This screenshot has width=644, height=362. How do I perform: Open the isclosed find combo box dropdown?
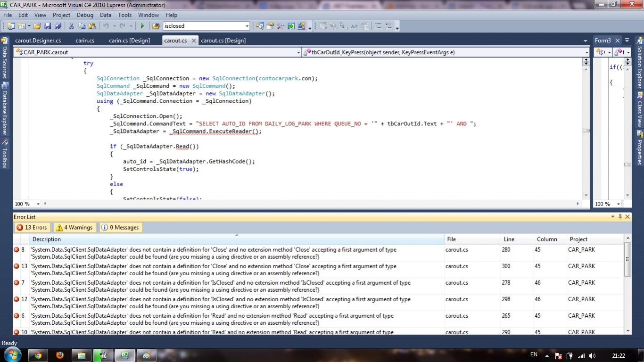pyautogui.click(x=247, y=26)
